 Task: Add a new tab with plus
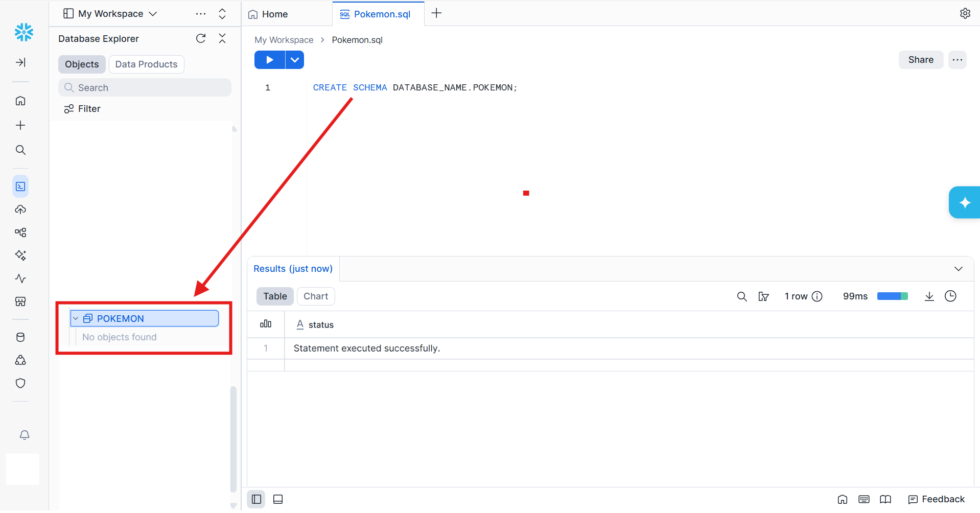[x=436, y=14]
